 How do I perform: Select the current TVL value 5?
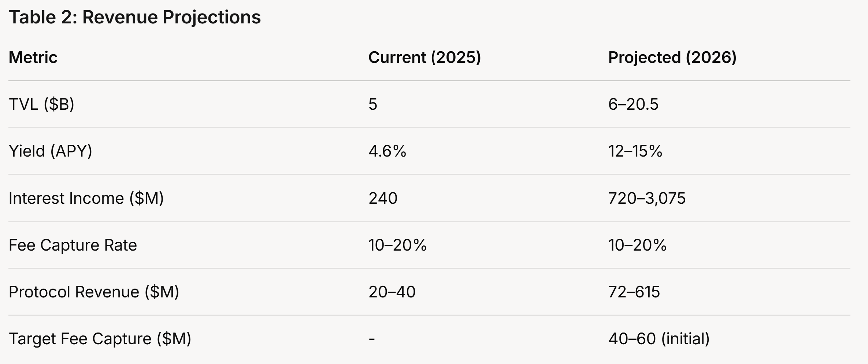point(373,104)
